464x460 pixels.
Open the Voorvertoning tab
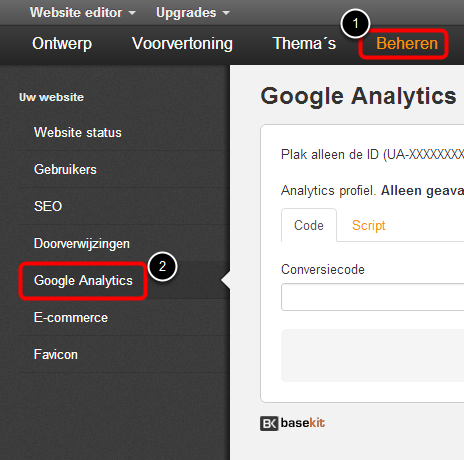click(182, 44)
